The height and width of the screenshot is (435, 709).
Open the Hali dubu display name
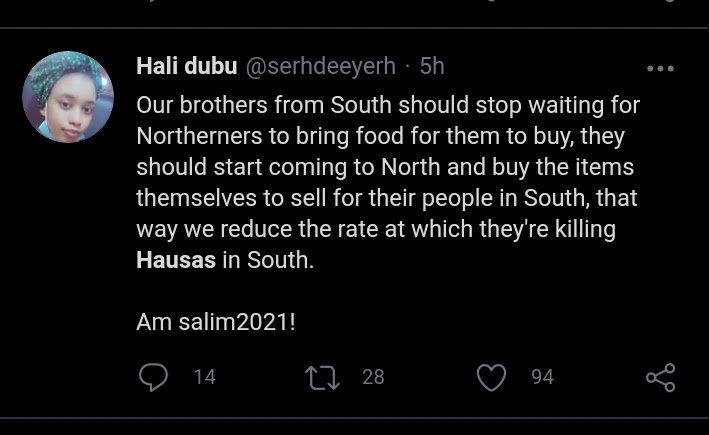tap(186, 67)
